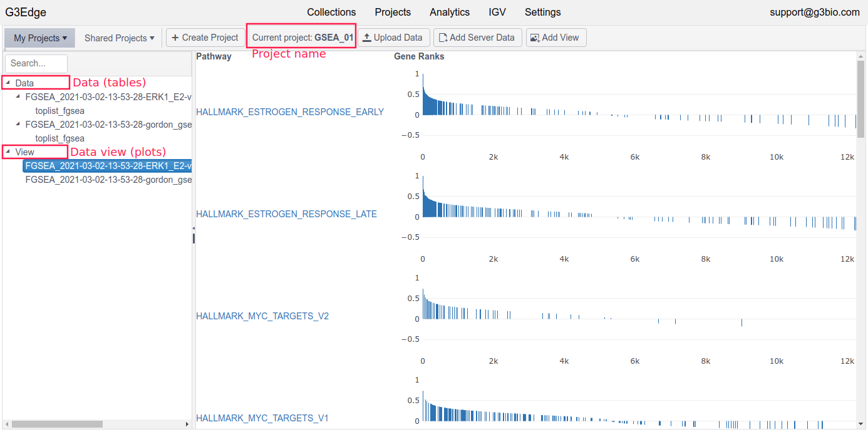Viewport: 868px width, 432px height.
Task: Open the HALLMARK_ESTROGEN_RESPONSE_LATE pathway link
Action: pos(287,214)
